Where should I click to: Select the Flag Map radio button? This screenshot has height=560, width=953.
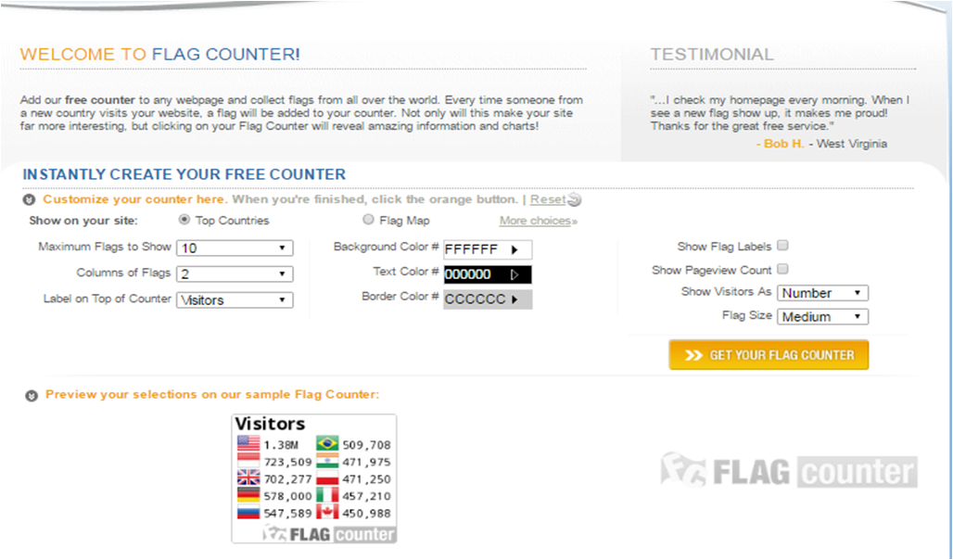point(368,220)
